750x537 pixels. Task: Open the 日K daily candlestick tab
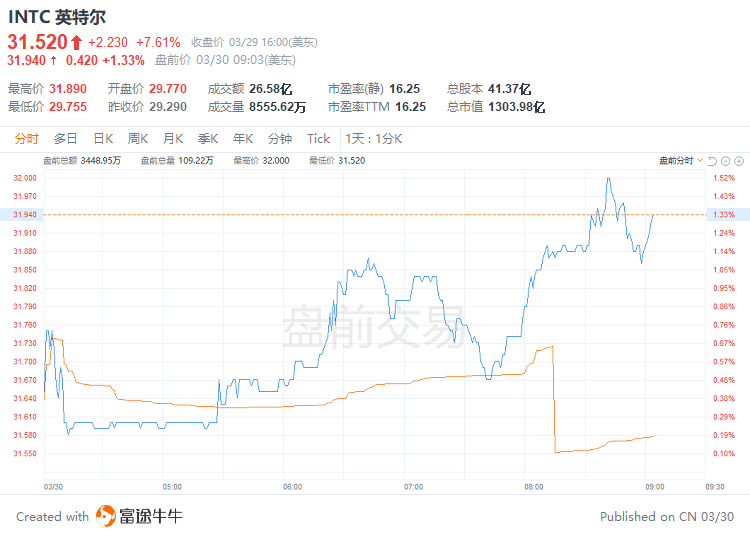pos(103,139)
